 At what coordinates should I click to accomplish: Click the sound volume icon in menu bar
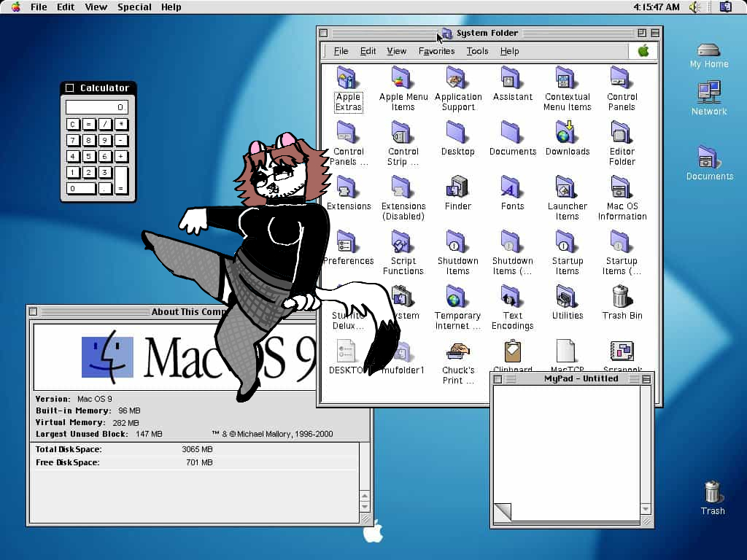pyautogui.click(x=694, y=7)
